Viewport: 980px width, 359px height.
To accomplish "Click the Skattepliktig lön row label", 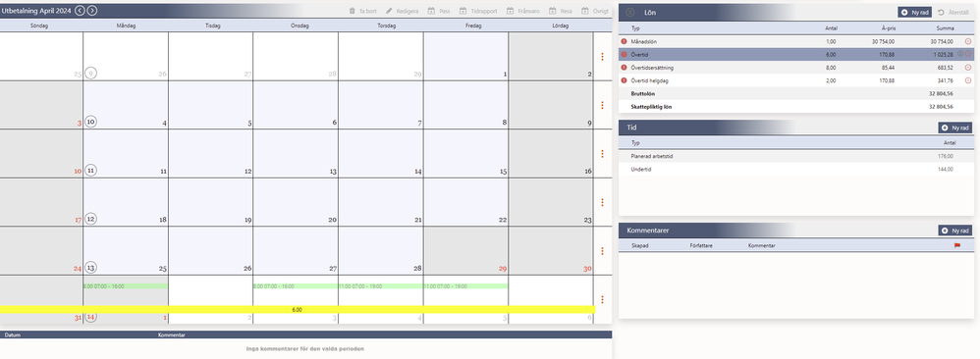I will (x=652, y=107).
